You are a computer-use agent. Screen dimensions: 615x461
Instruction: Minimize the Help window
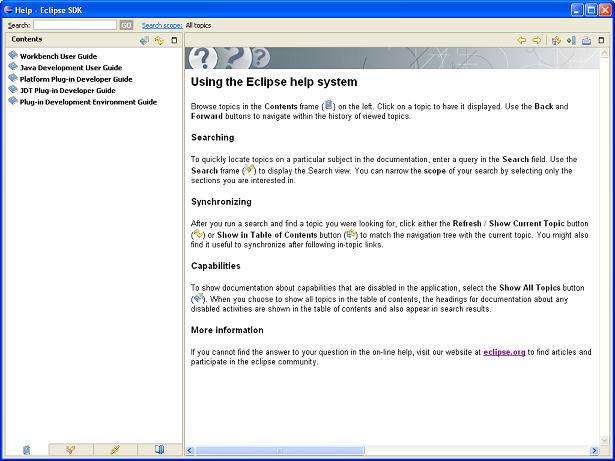click(577, 10)
